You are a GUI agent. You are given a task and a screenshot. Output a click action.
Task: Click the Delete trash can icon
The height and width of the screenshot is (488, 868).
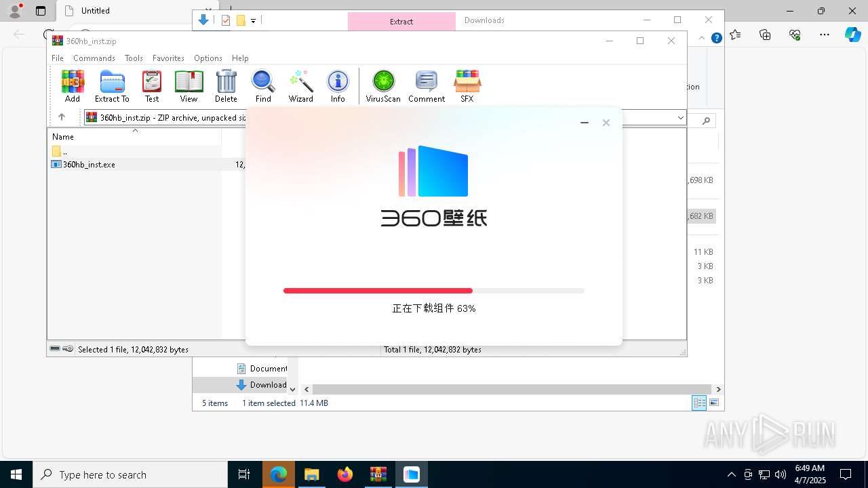[x=226, y=86]
